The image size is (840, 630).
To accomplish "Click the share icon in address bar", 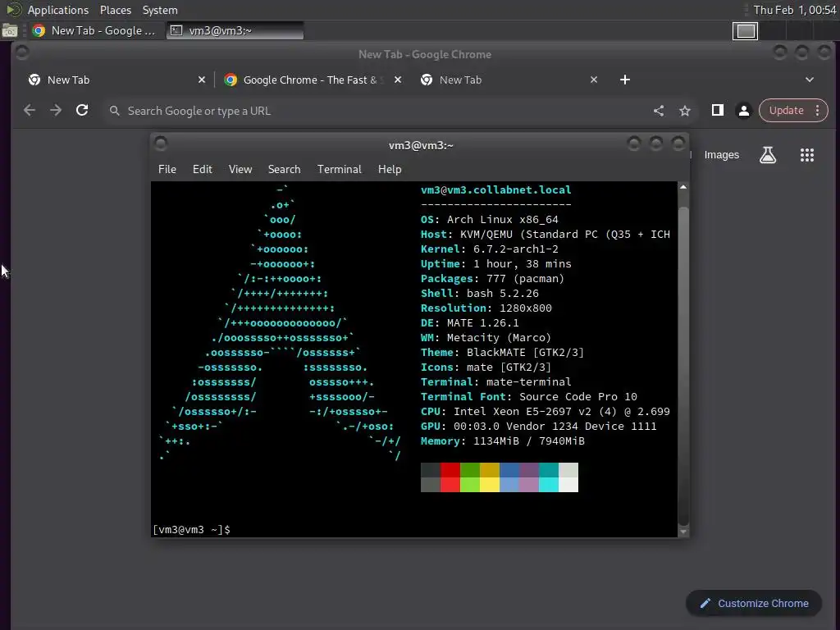I will tap(659, 111).
